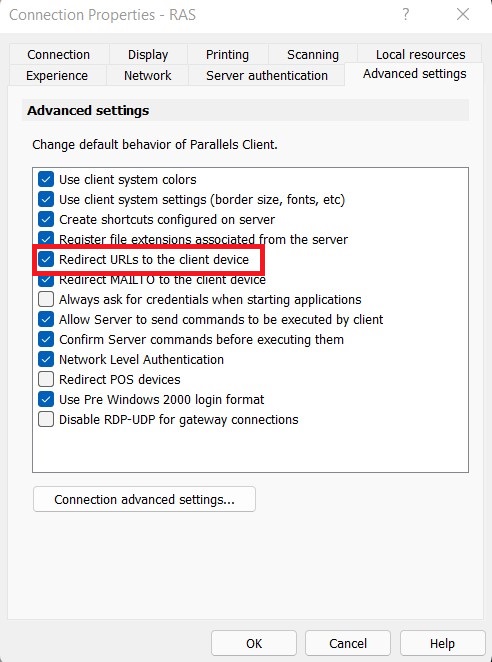This screenshot has width=492, height=662.
Task: Uncheck Use client system colors
Action: [x=46, y=179]
